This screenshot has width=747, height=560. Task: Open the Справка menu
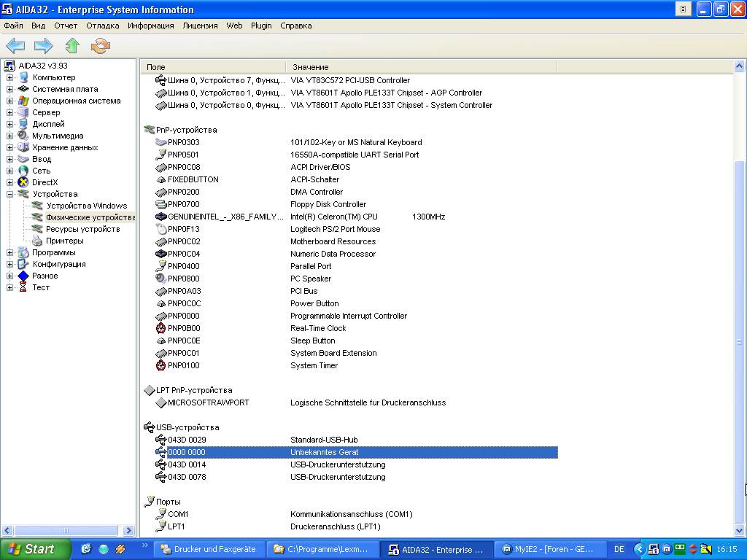tap(296, 26)
